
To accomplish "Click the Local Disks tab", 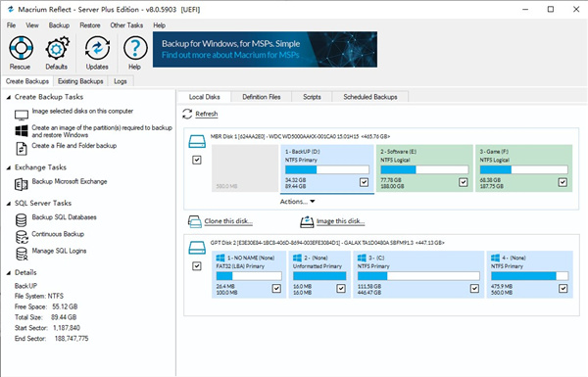I will tap(205, 97).
